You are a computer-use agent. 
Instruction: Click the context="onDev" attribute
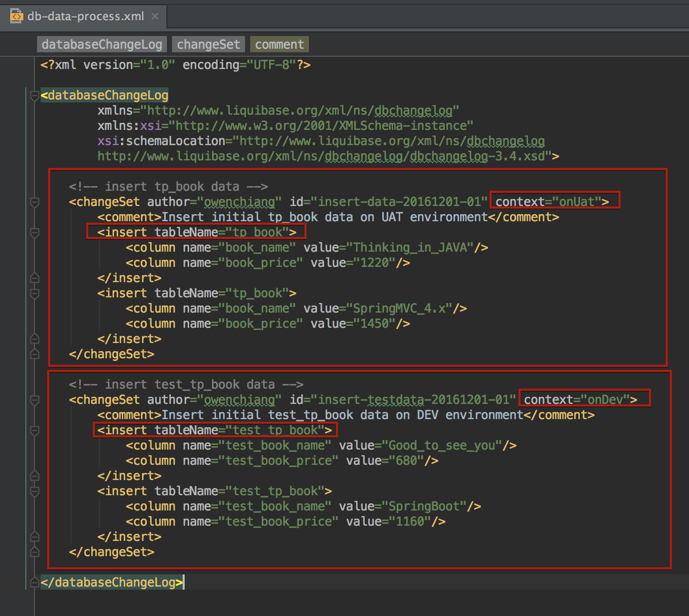click(x=577, y=400)
